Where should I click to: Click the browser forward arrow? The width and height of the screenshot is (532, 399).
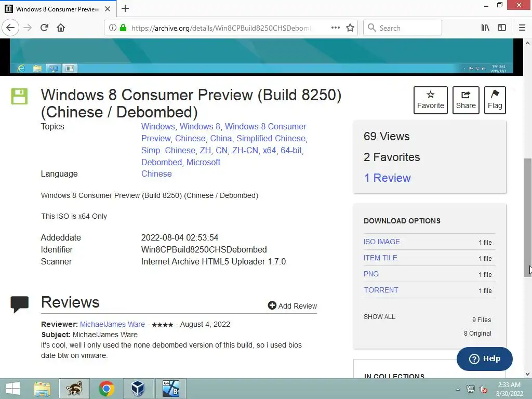pos(28,28)
